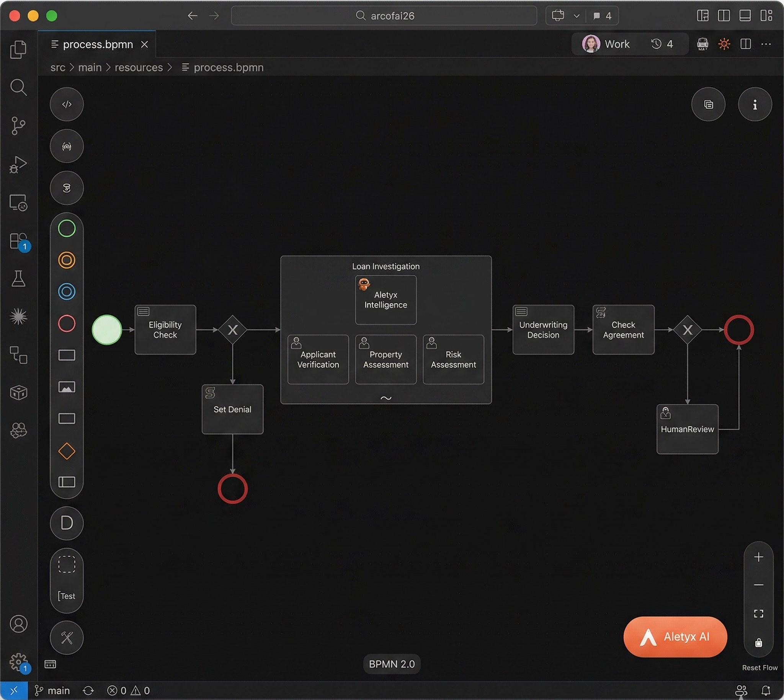The width and height of the screenshot is (784, 700).
Task: Expand the resources breadcrumb segment
Action: (x=139, y=67)
